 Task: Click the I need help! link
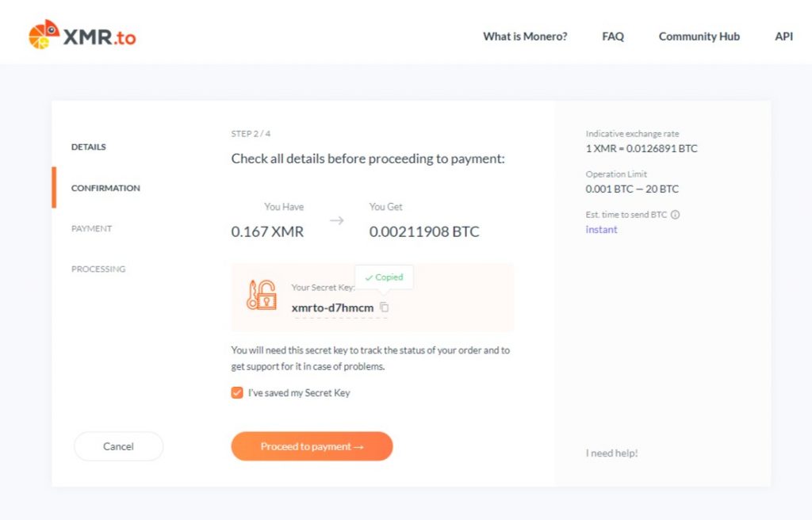(611, 453)
